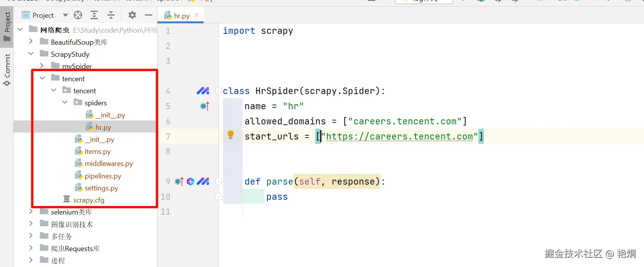Open the Project panel settings gear
This screenshot has width=644, height=267.
(x=132, y=15)
